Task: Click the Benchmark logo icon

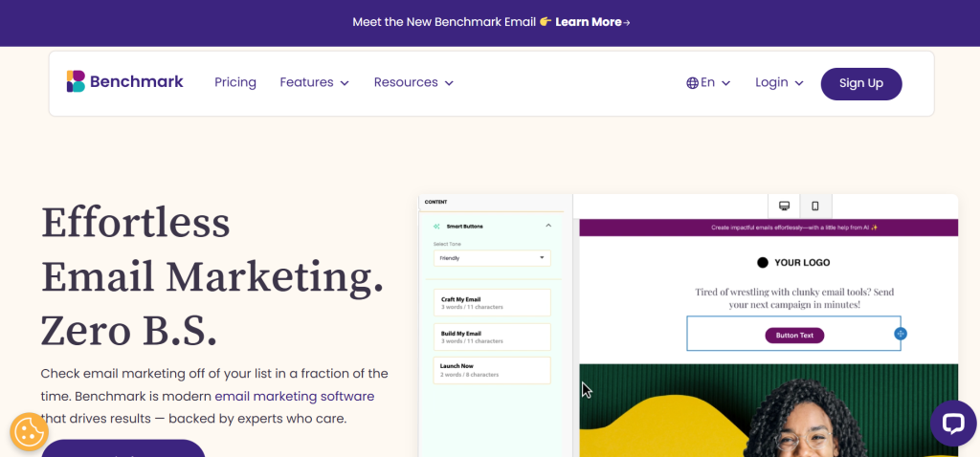Action: 76,82
